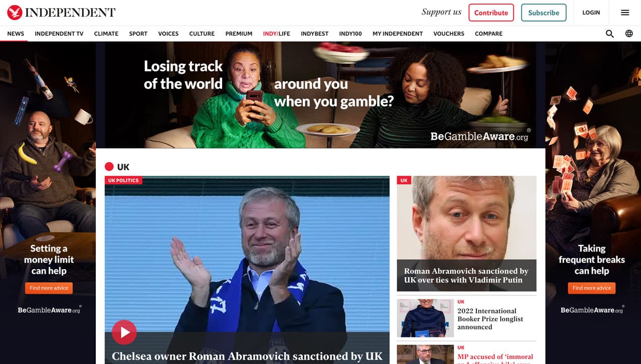Click the red UK section dot
This screenshot has width=641, height=364.
[109, 167]
